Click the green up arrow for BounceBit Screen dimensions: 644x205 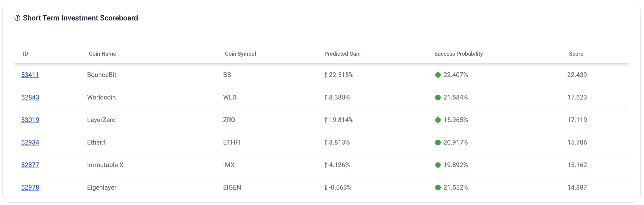(326, 75)
